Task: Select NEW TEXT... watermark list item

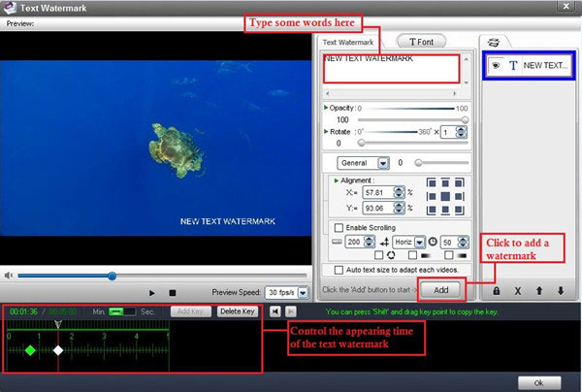Action: coord(529,66)
